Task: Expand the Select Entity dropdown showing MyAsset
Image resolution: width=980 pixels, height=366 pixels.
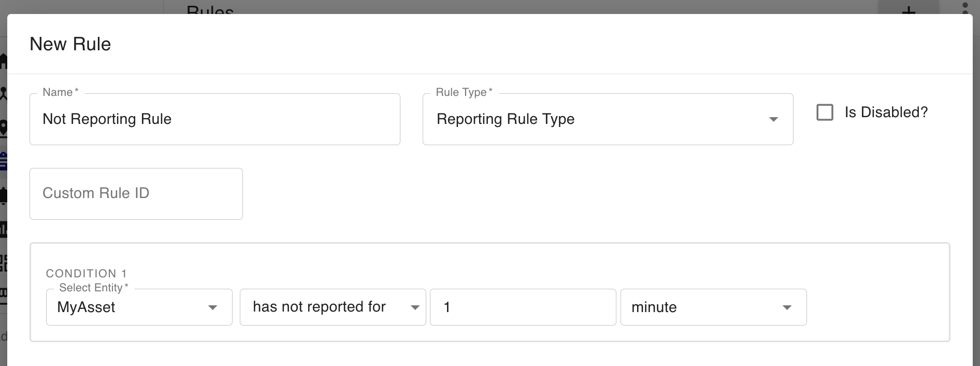Action: (x=139, y=307)
